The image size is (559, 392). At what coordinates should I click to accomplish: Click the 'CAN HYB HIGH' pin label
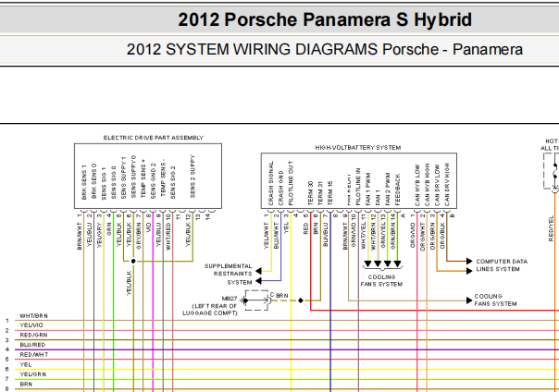[x=427, y=185]
